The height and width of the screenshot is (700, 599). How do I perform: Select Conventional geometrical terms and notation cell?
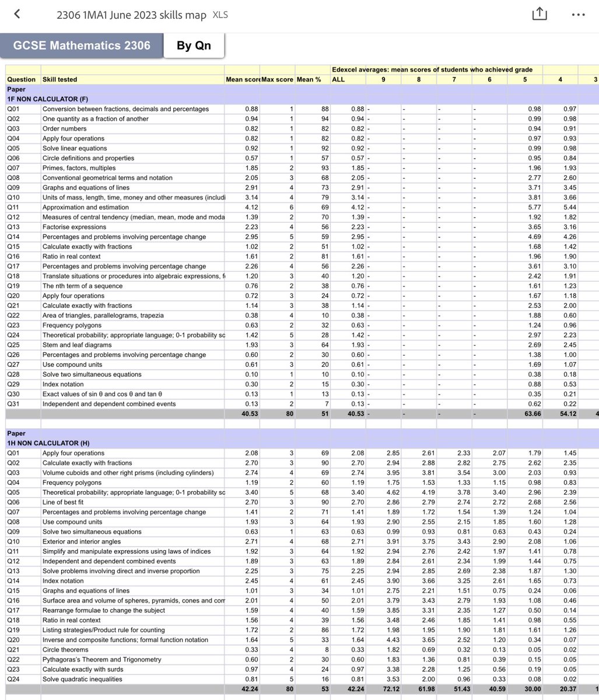(132, 178)
